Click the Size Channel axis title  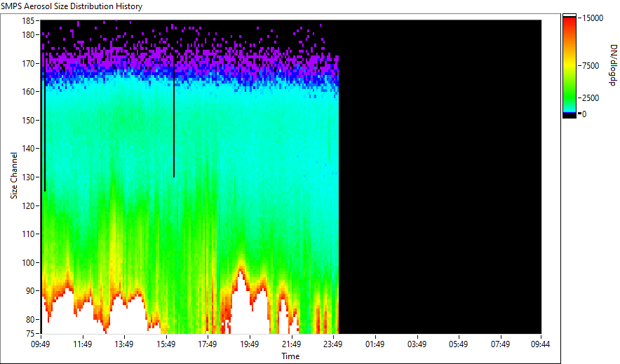pyautogui.click(x=14, y=175)
